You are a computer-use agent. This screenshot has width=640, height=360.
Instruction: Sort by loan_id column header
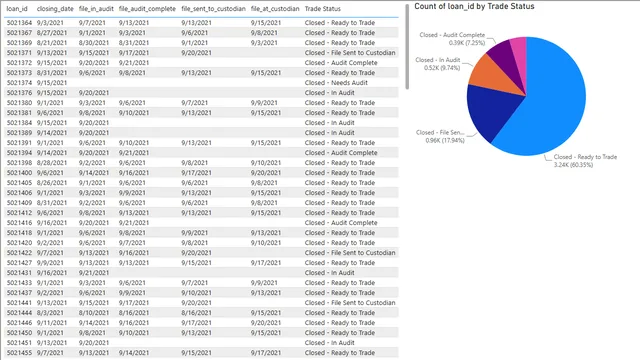(x=17, y=9)
